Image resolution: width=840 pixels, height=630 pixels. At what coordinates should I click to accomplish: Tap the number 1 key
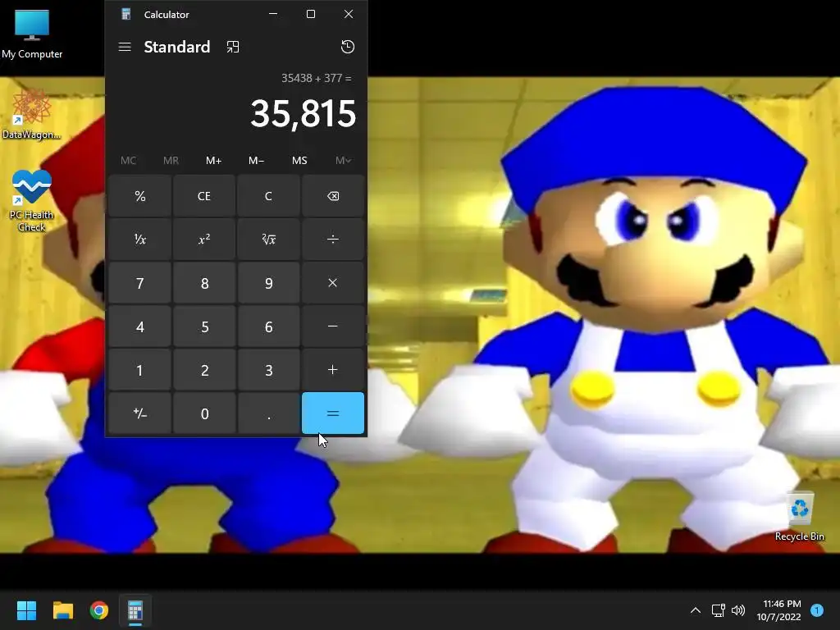coord(139,370)
